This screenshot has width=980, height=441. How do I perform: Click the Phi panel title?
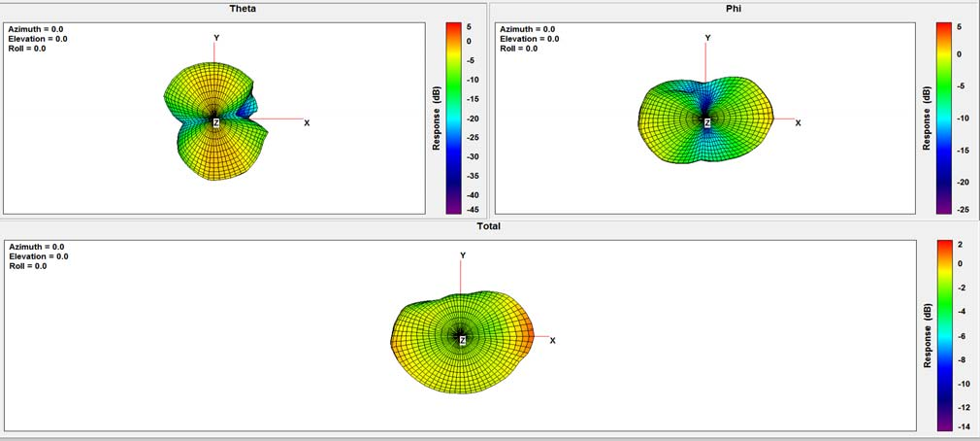735,9
